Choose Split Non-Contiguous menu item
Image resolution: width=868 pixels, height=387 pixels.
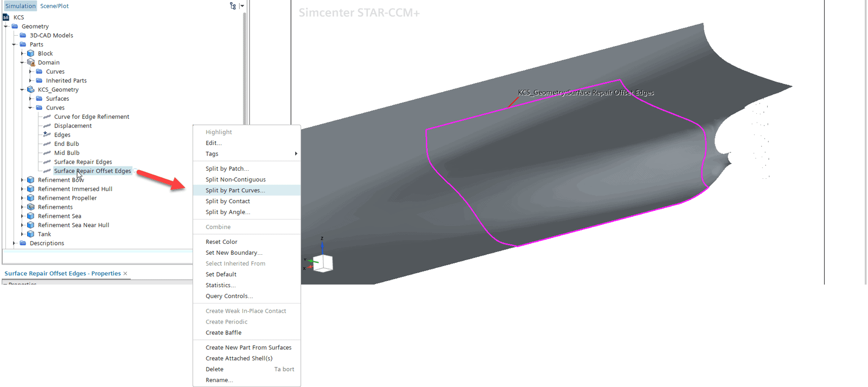pos(247,179)
